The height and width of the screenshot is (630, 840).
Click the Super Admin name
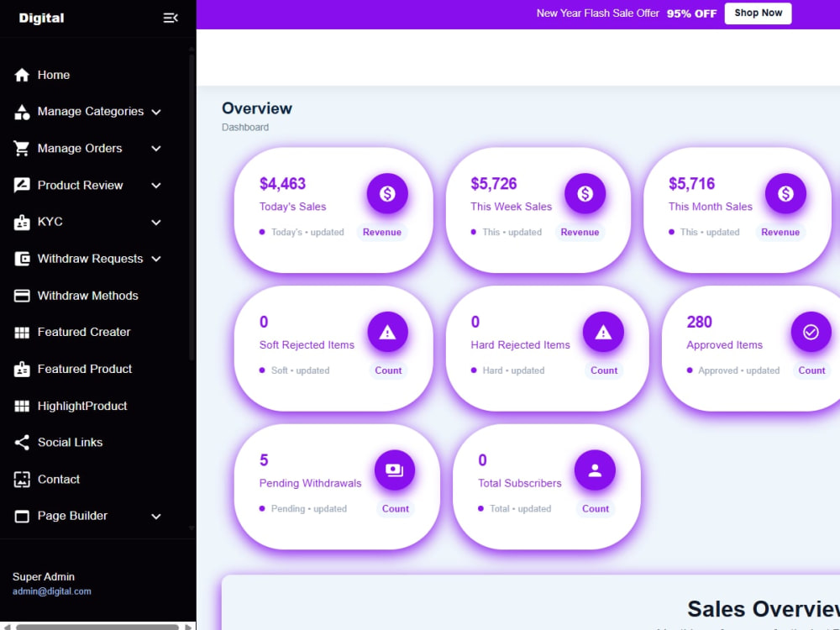pos(44,577)
